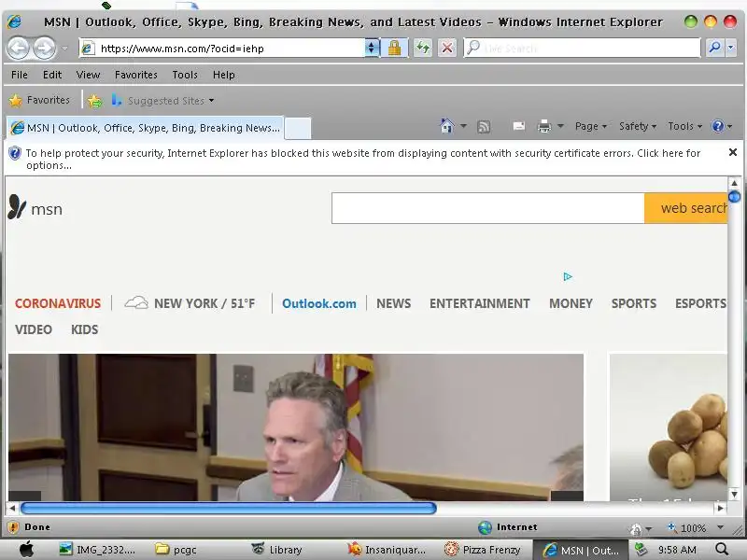Click the msn butterfly logo
Viewport: 747px width, 560px height.
[x=35, y=207]
